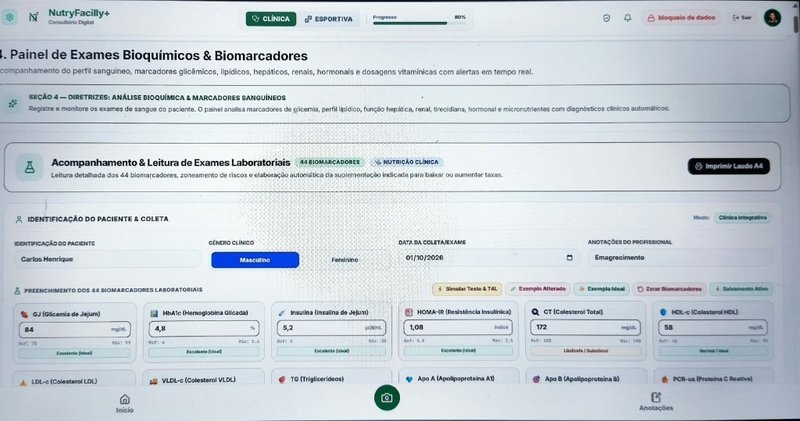Open the user profile avatar
The width and height of the screenshot is (800, 421).
coord(772,18)
